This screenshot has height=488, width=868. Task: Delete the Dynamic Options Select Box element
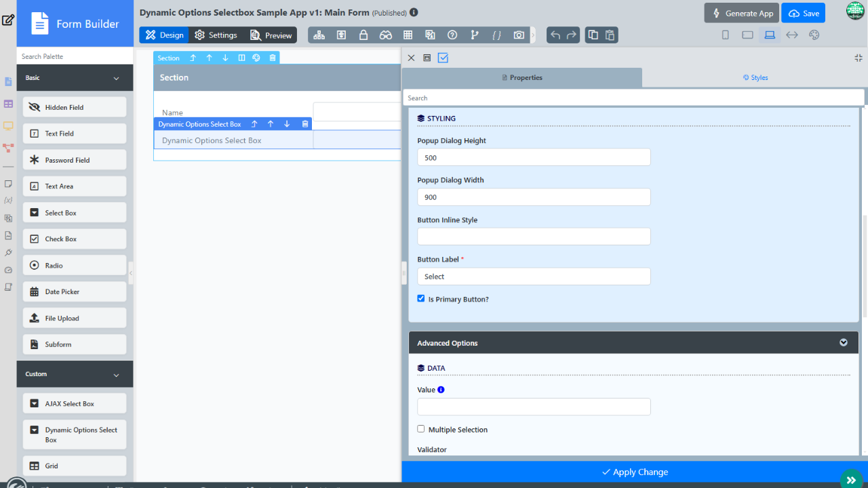click(305, 124)
